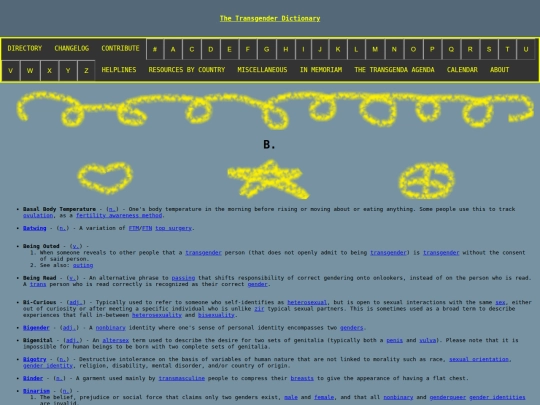Open The Transgender Dictionary title link
Viewport: 540px width, 405px height.
pos(270,19)
